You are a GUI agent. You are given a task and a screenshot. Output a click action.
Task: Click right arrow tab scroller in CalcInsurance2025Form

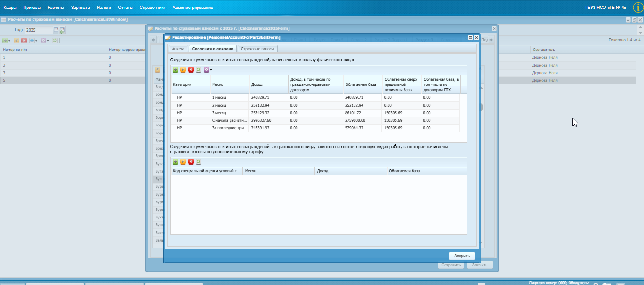tap(491, 40)
